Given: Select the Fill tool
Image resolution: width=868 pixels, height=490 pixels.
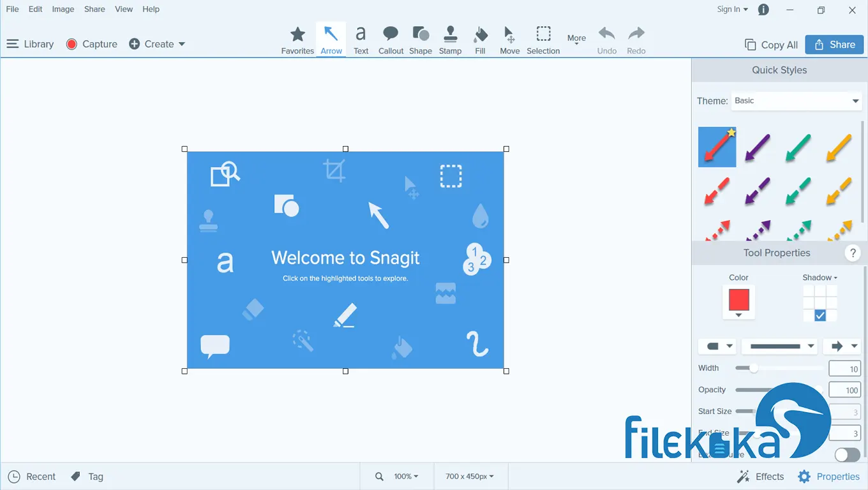Looking at the screenshot, I should coord(481,40).
